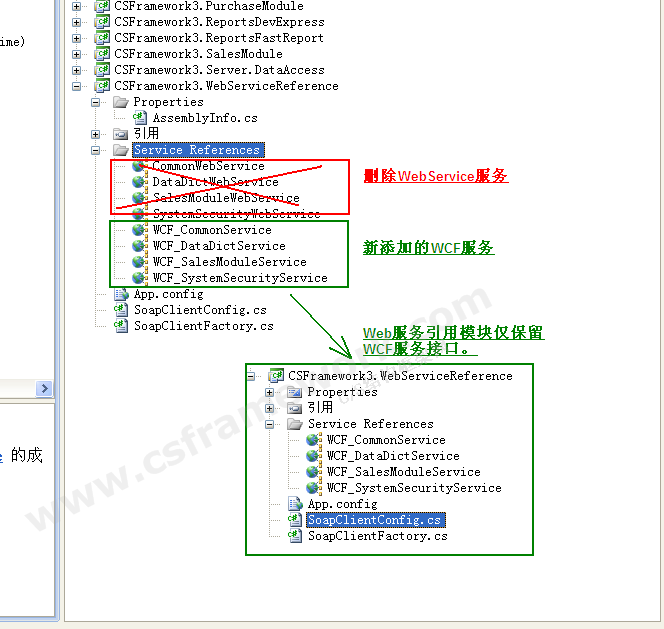Expand the CSFramework3.SalesModule project node

(x=78, y=54)
